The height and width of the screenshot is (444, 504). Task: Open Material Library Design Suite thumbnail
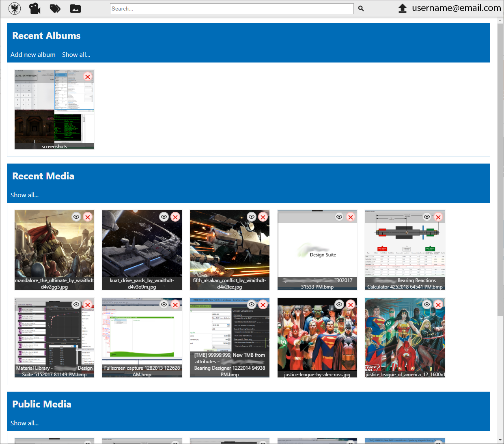point(54,338)
